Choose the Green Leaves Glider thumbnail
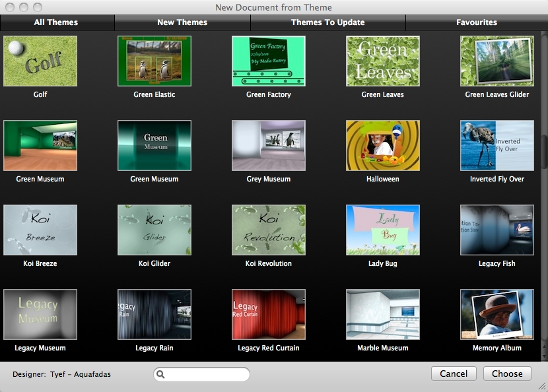548x392 pixels. tap(497, 61)
